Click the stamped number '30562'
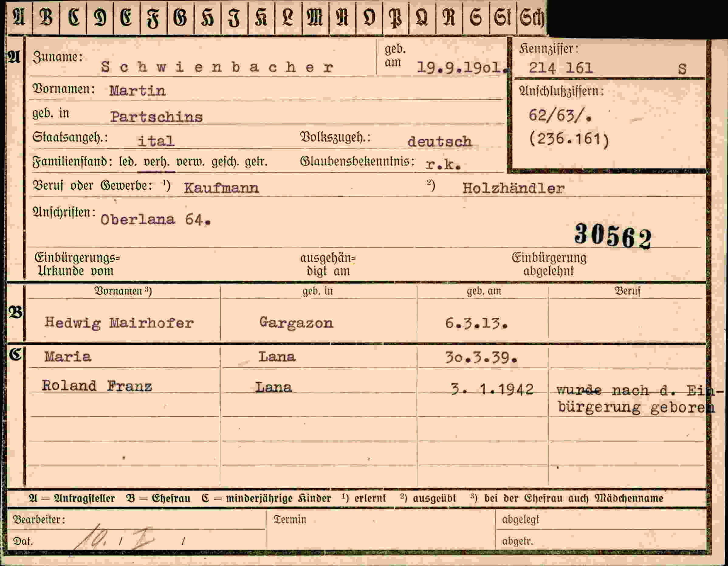This screenshot has height=566, width=728. 613,236
